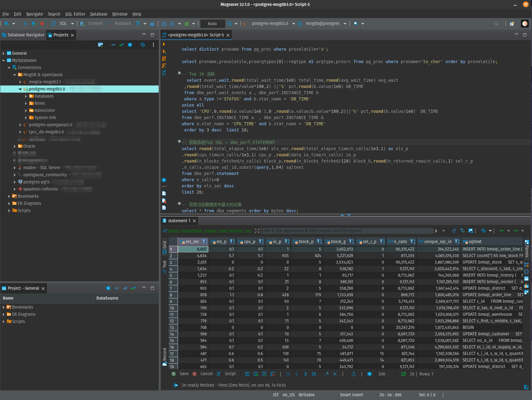The height and width of the screenshot is (400, 532).
Task: Open the SQL Editor menu
Action: pyautogui.click(x=75, y=14)
